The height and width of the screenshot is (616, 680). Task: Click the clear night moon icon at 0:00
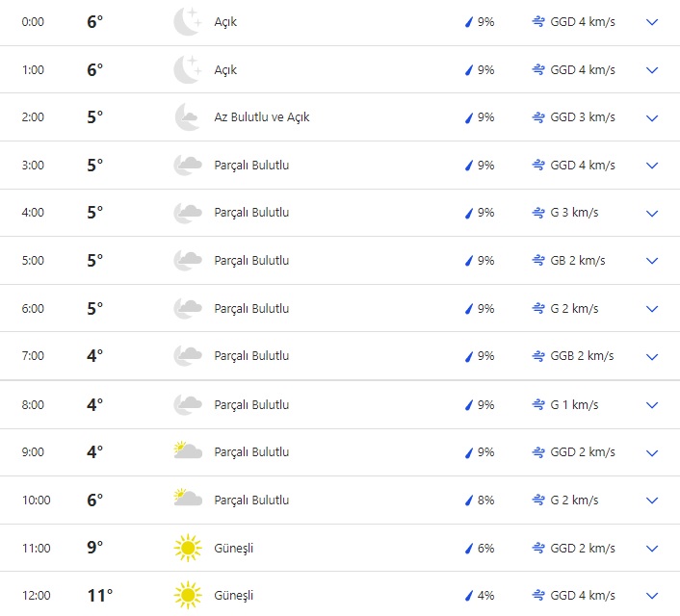coord(187,21)
